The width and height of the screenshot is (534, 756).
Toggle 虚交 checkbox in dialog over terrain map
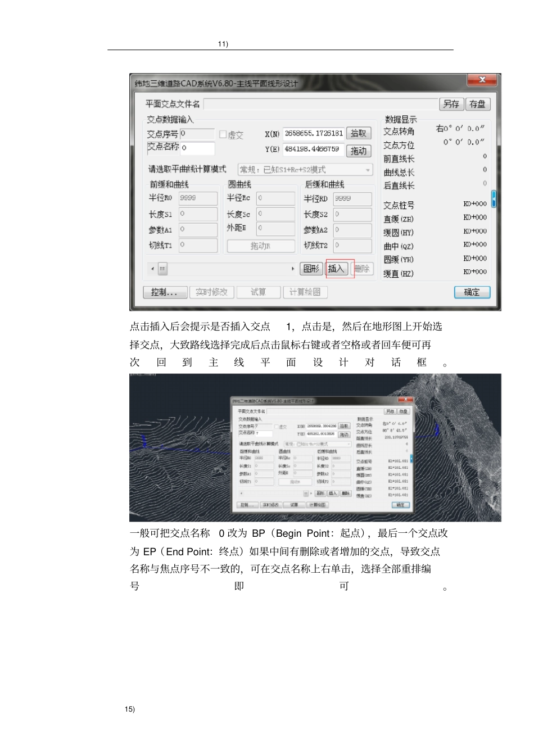pyautogui.click(x=276, y=427)
